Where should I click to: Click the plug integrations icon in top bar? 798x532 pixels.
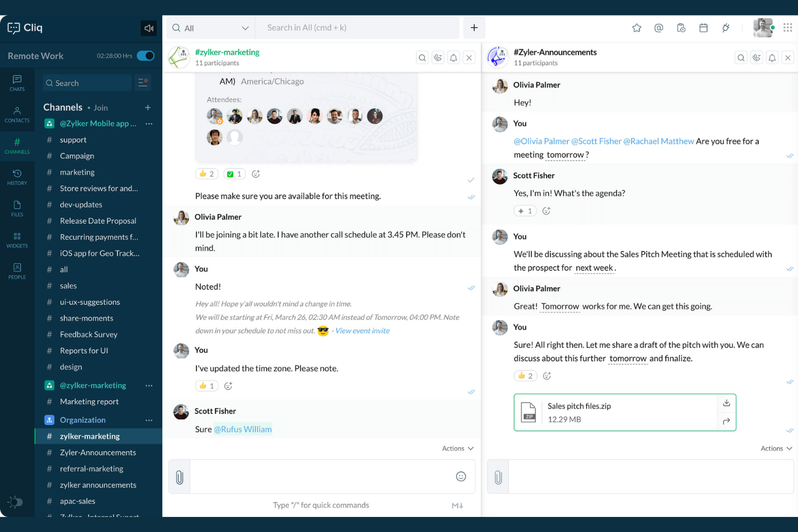pyautogui.click(x=726, y=28)
